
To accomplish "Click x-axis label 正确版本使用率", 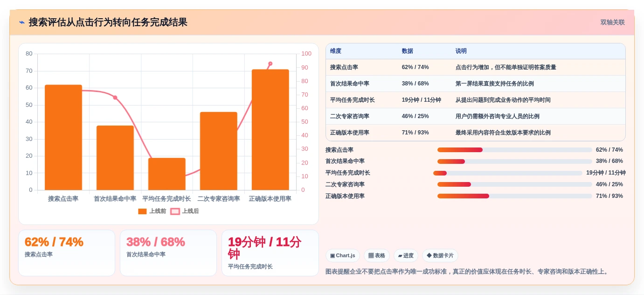I will [x=270, y=199].
